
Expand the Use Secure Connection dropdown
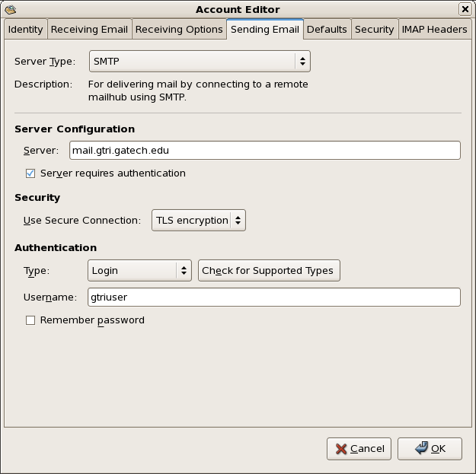click(x=199, y=221)
